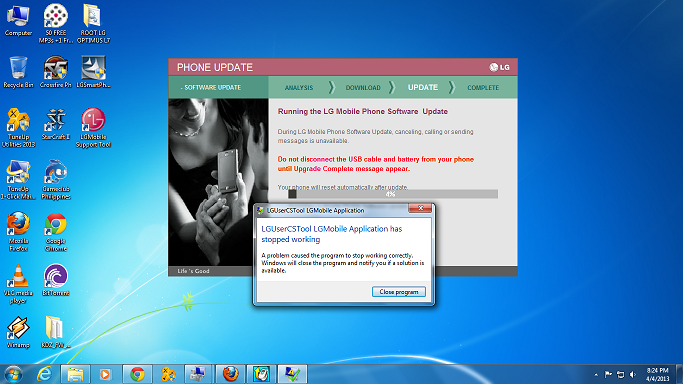Click the LGUserCSTool dialog title bar icon
The width and height of the screenshot is (683, 384).
point(260,210)
